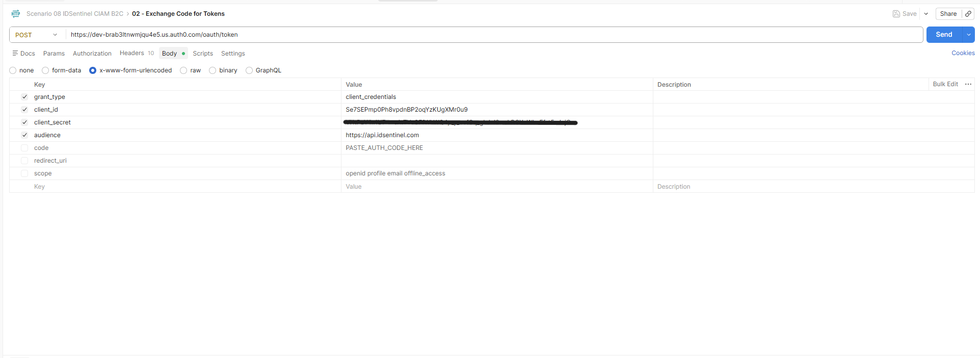The width and height of the screenshot is (980, 358).
Task: Click the scope key cell
Action: (x=187, y=173)
